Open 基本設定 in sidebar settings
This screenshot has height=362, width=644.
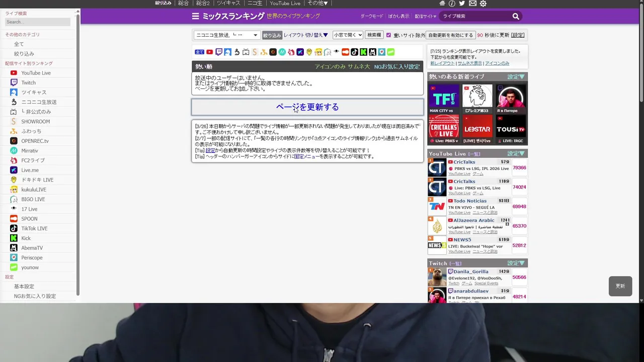[24, 287]
